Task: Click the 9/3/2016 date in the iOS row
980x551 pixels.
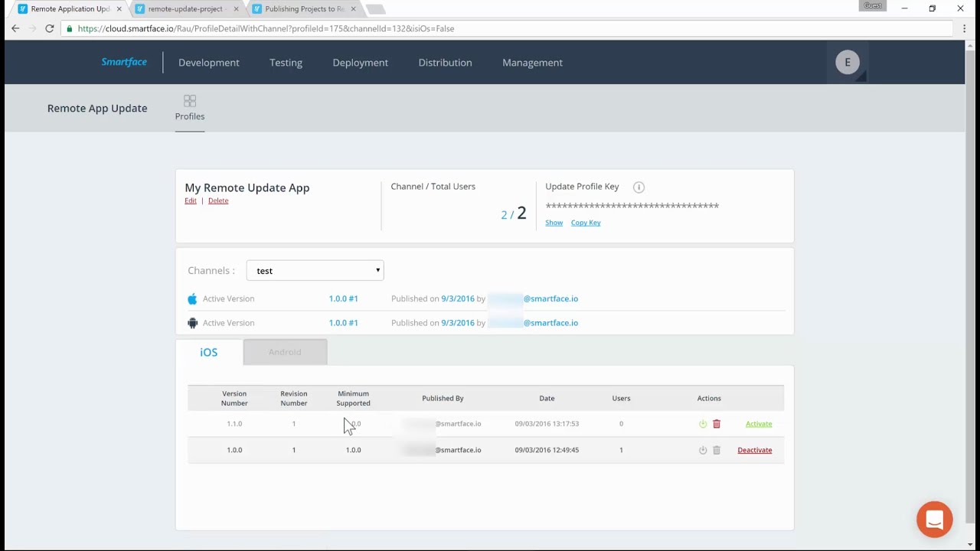Action: pyautogui.click(x=458, y=298)
